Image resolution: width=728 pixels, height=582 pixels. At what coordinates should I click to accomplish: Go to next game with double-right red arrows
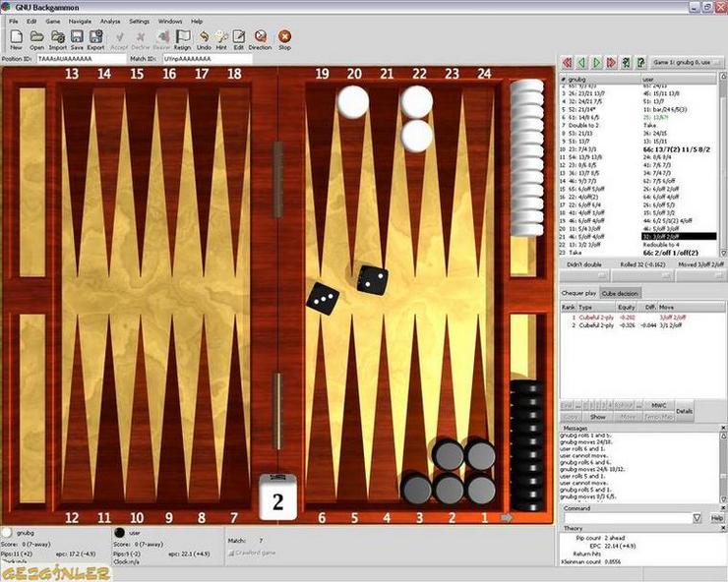click(x=611, y=62)
